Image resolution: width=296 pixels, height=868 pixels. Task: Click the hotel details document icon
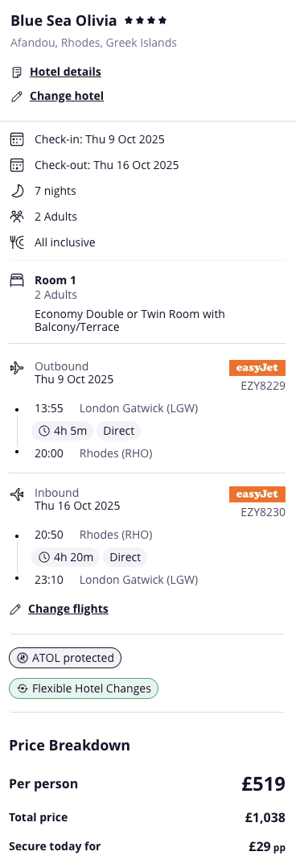tap(17, 72)
